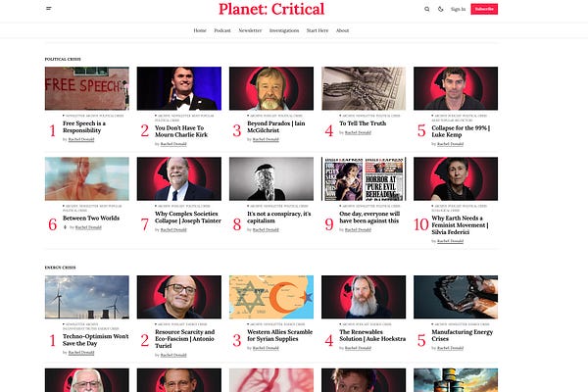
Task: Click the Political Crisis section heading
Action: (x=63, y=59)
